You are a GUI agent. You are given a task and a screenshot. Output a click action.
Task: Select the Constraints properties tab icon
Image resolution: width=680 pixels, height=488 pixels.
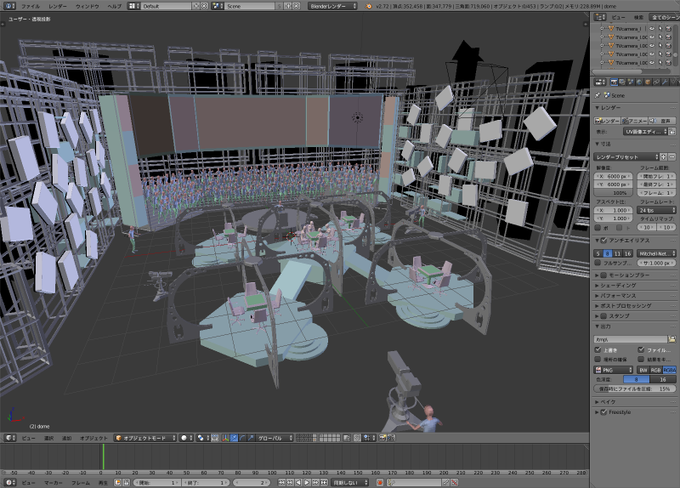(x=656, y=82)
